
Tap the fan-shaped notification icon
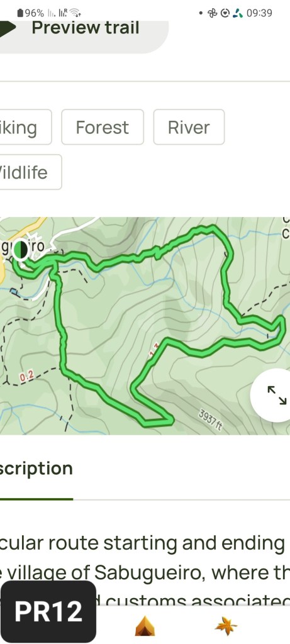[212, 13]
